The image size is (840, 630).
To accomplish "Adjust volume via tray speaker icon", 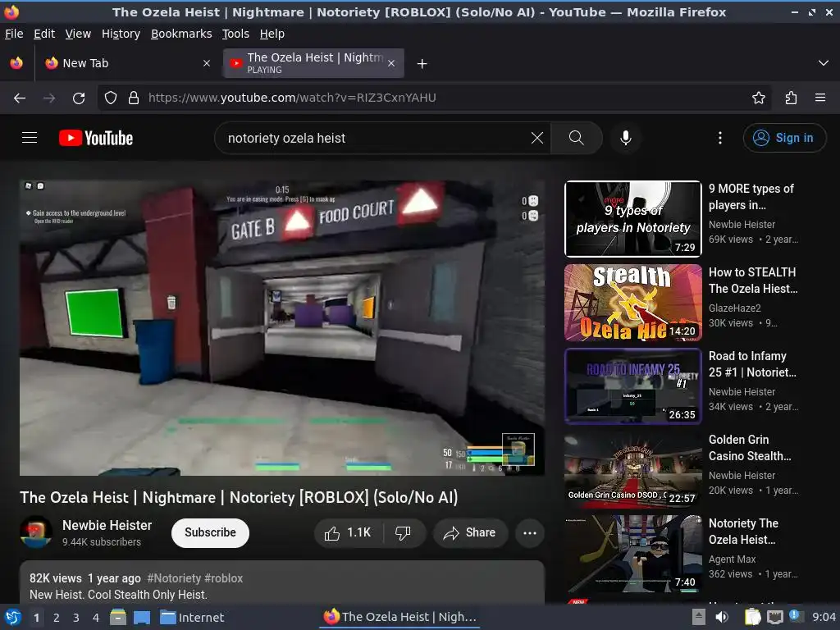I will coord(722,617).
